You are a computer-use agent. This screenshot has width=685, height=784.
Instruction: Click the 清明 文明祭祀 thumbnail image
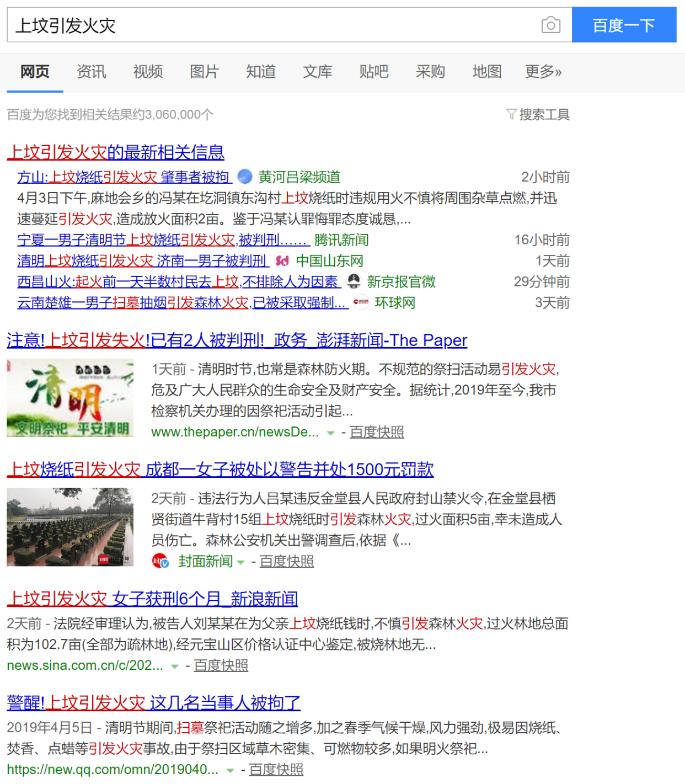70,398
